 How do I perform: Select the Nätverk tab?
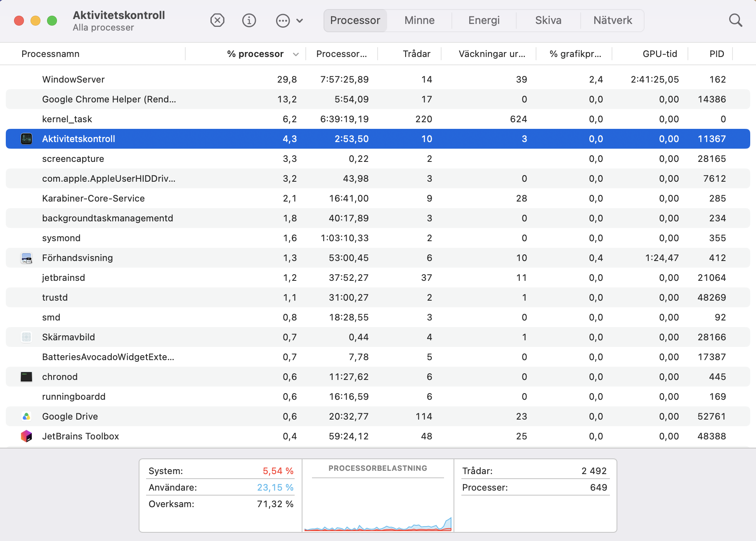click(x=613, y=20)
